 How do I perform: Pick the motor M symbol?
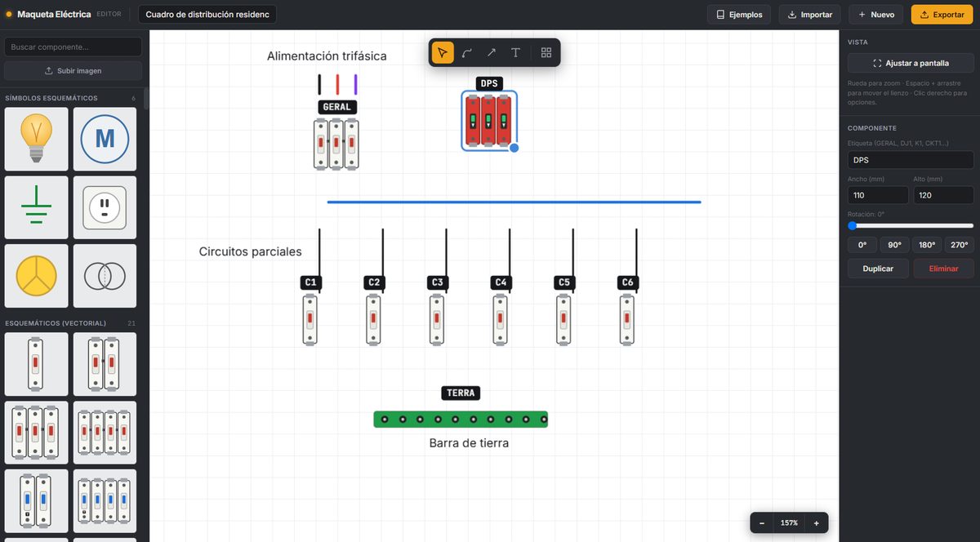105,139
